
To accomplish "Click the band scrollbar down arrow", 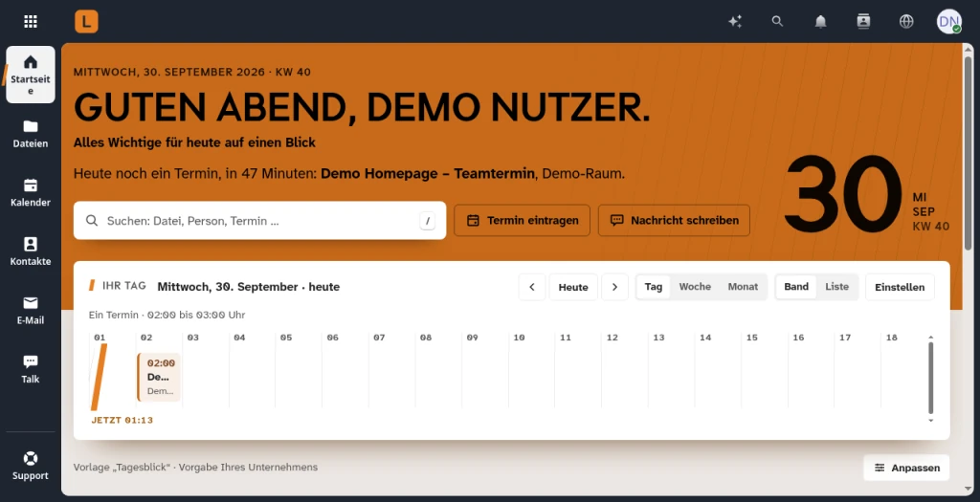I will (x=930, y=420).
